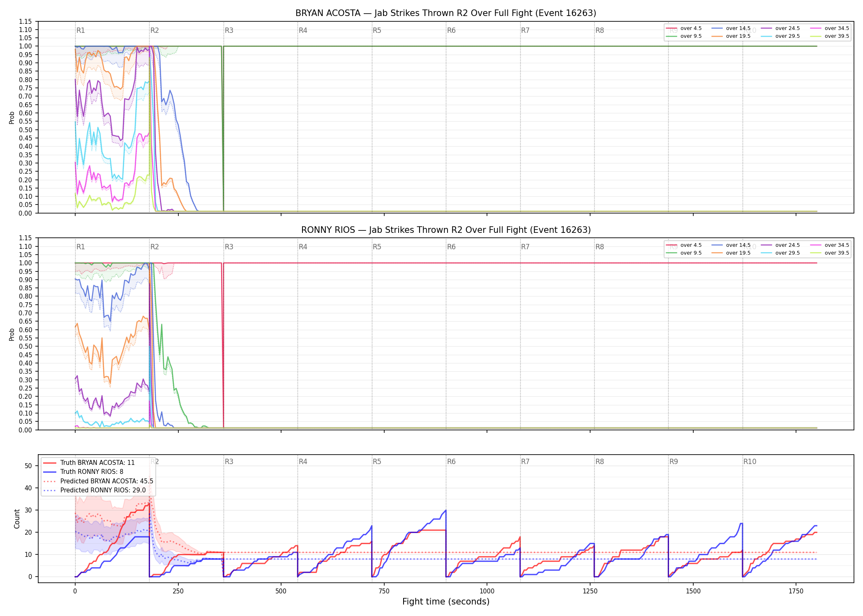Click the "Fight time (seconds)" axis label
Screen dimensions: 863x616
tap(446, 602)
